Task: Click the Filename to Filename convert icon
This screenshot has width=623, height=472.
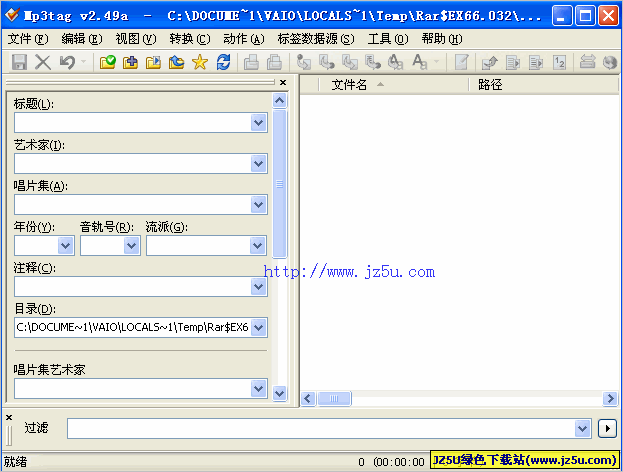Action: click(350, 62)
